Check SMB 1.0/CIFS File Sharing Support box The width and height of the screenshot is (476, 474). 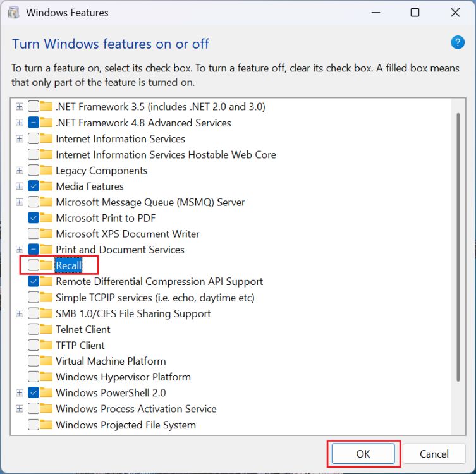(x=34, y=313)
